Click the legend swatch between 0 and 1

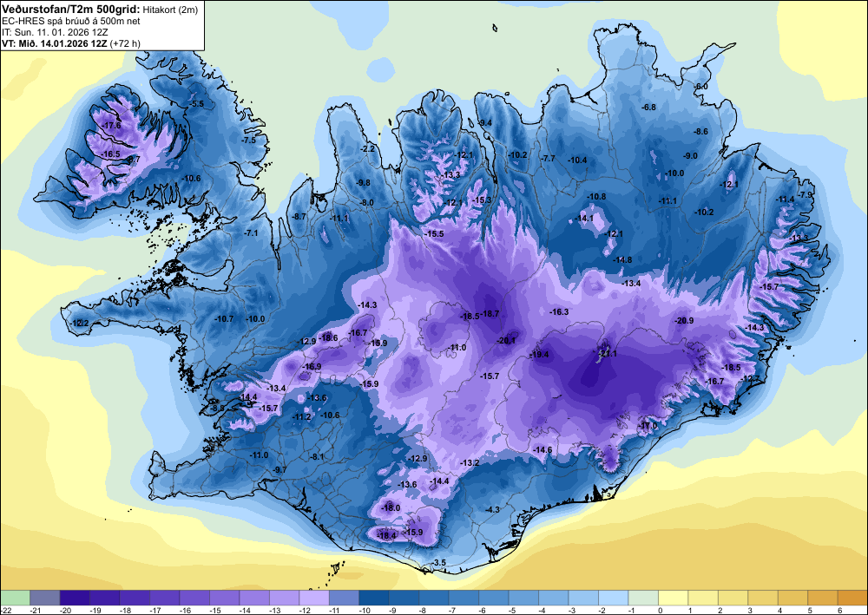click(x=674, y=598)
